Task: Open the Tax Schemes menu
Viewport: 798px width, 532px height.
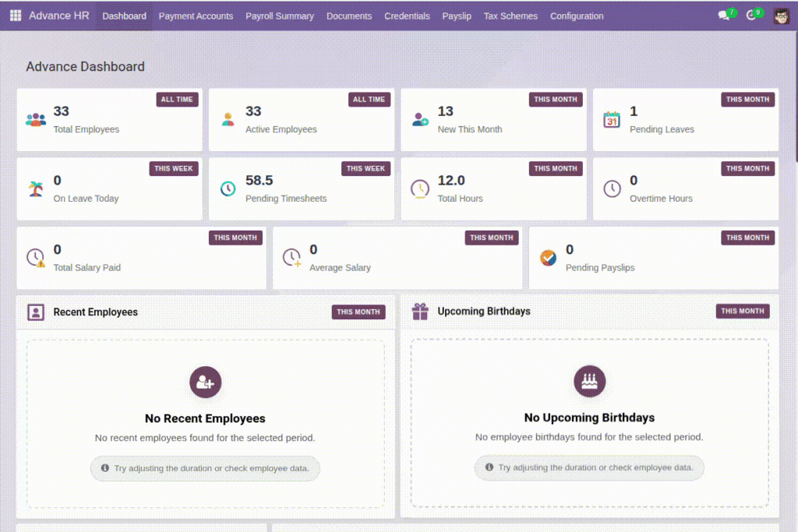Action: (510, 16)
